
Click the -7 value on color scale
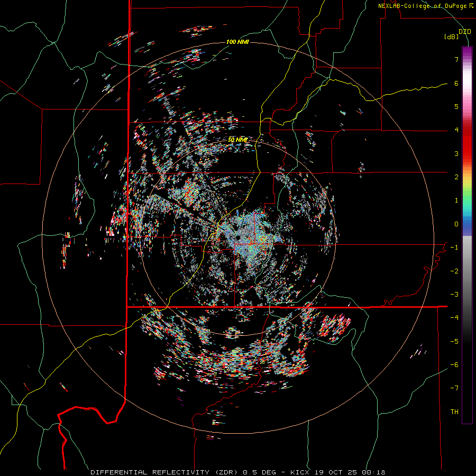click(454, 388)
